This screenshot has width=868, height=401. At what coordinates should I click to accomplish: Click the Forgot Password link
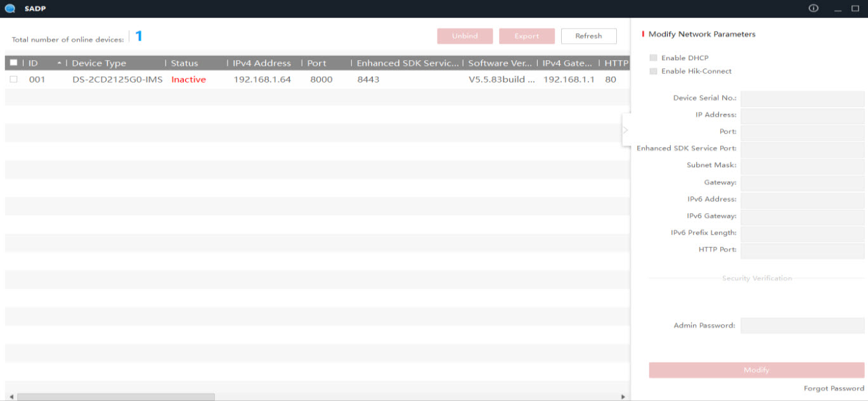(x=834, y=388)
